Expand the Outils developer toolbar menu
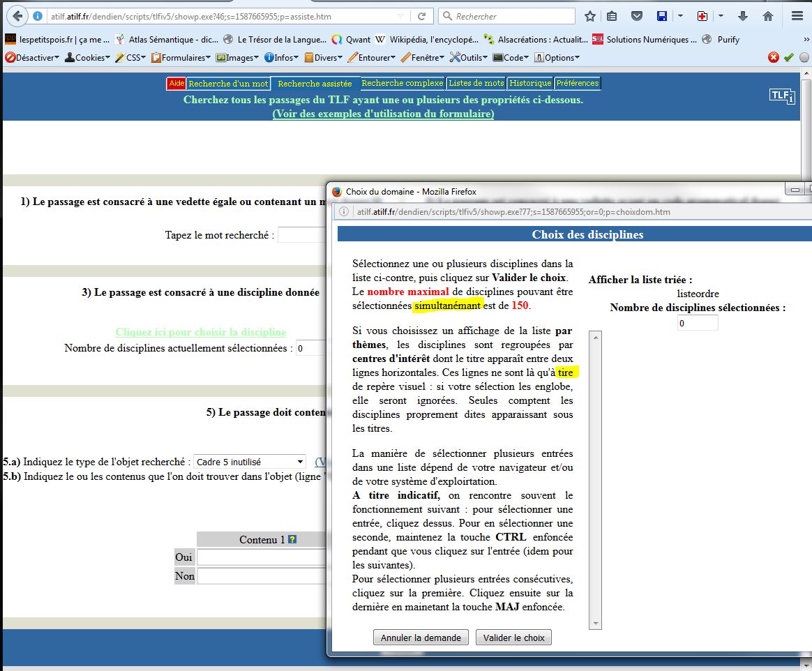 pos(469,58)
